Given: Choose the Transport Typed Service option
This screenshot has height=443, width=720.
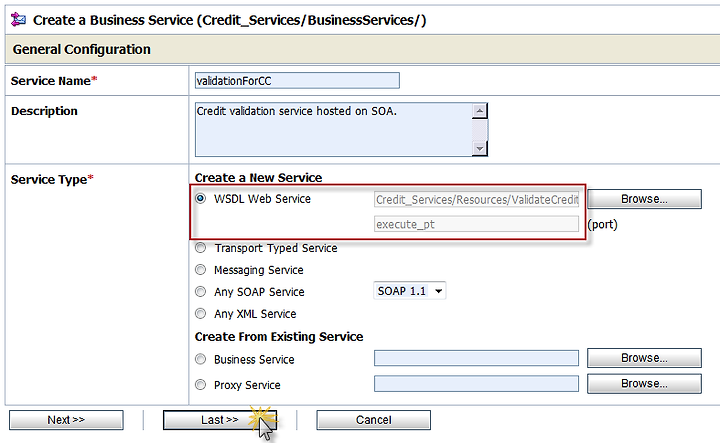Looking at the screenshot, I should click(201, 248).
